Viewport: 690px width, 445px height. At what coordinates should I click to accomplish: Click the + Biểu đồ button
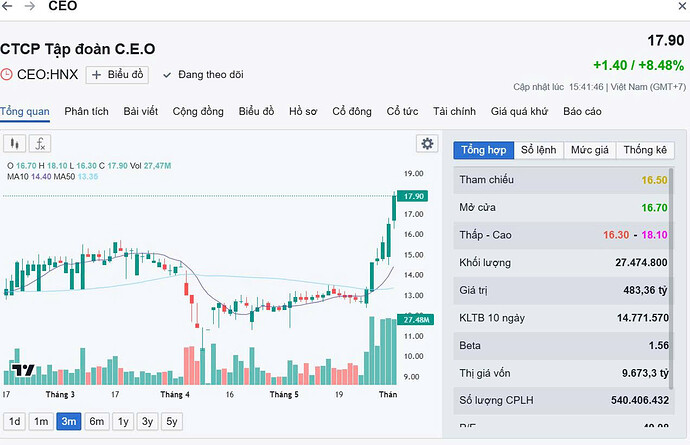click(118, 75)
